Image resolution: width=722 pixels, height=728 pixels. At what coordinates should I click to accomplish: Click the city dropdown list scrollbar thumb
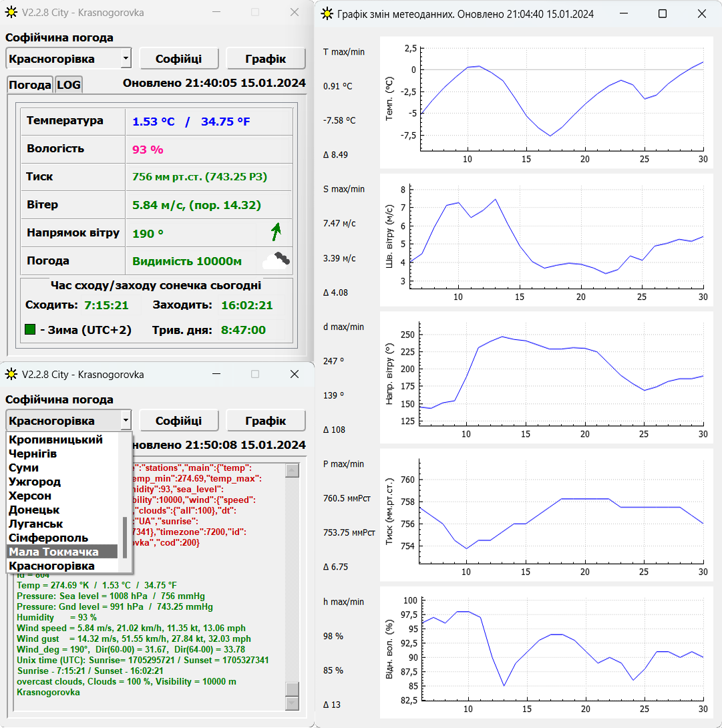coord(124,537)
